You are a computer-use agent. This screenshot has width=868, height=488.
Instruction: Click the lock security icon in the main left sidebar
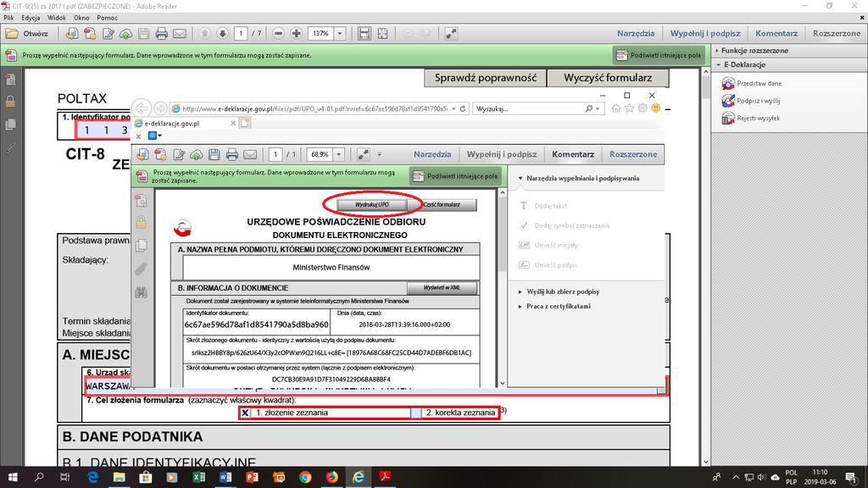(x=10, y=102)
